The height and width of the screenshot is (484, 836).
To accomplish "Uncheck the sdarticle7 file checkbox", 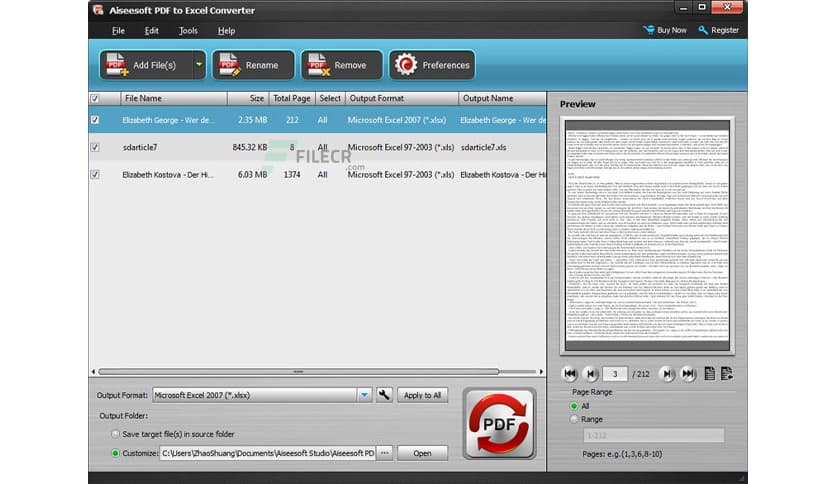I will [95, 147].
